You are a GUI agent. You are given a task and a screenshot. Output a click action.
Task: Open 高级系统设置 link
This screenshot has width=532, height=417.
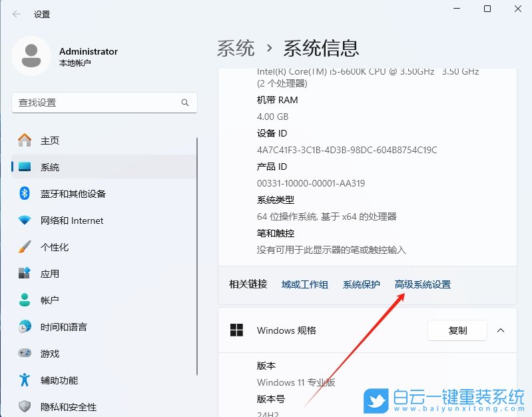pyautogui.click(x=423, y=284)
